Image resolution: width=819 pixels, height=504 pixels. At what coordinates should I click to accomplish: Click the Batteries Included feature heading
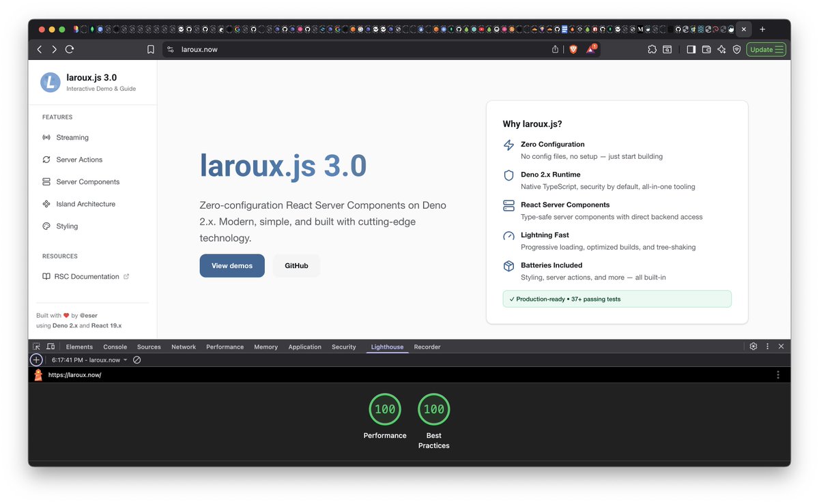tap(551, 265)
